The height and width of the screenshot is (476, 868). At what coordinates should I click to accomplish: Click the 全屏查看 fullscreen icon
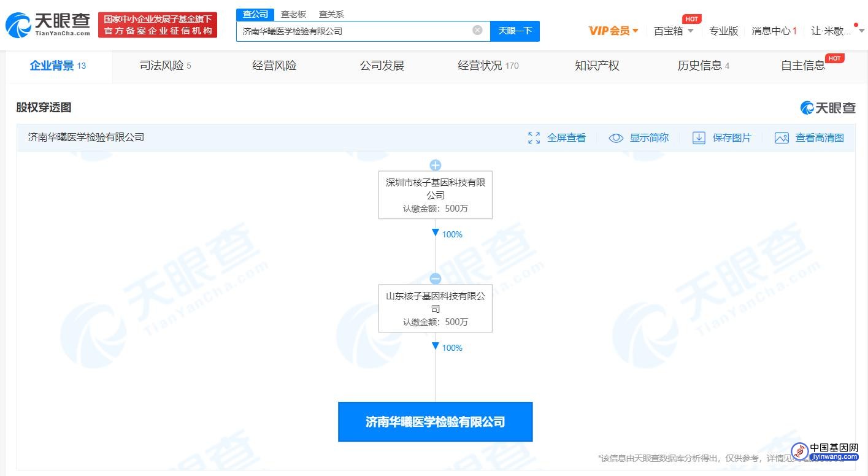coord(534,138)
